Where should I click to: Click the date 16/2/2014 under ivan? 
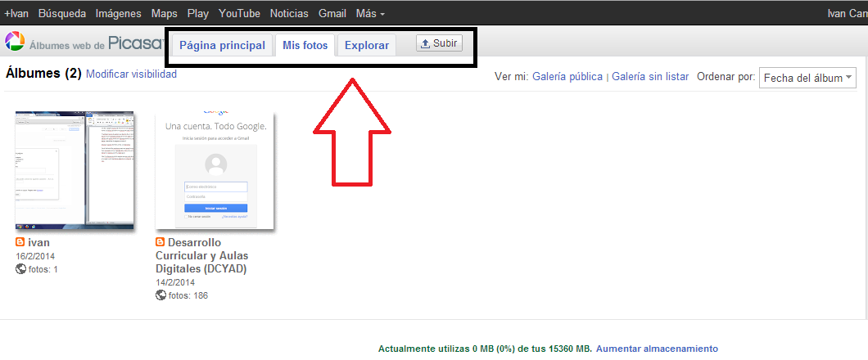click(36, 256)
